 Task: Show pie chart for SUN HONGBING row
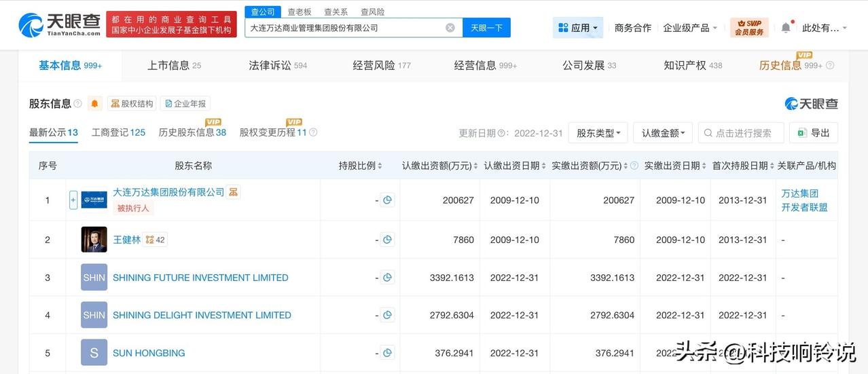coord(387,353)
